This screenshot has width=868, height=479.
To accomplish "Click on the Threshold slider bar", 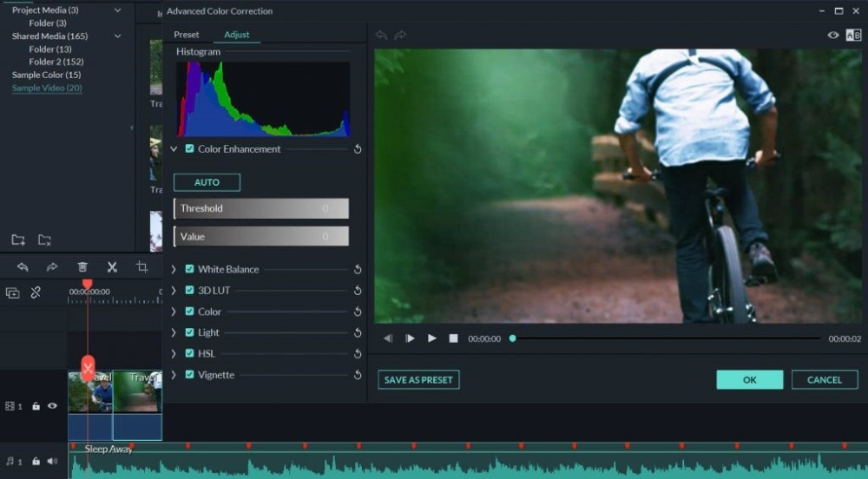I will (261, 208).
